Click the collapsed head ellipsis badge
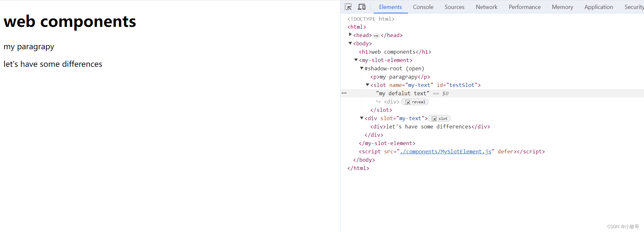The image size is (644, 232). pyautogui.click(x=376, y=36)
